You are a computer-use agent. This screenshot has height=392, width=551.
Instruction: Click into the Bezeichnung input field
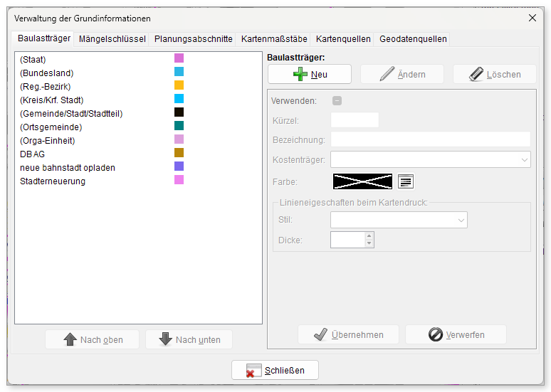click(x=431, y=139)
